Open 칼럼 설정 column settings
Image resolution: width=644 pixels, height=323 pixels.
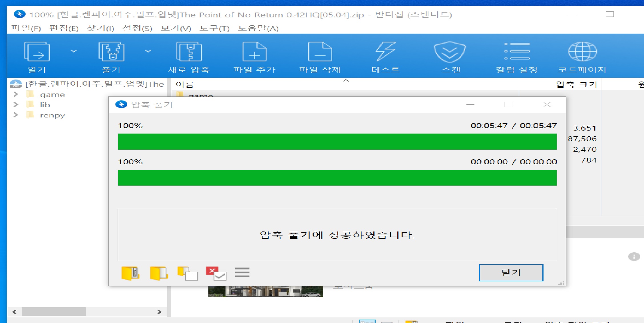tap(517, 52)
